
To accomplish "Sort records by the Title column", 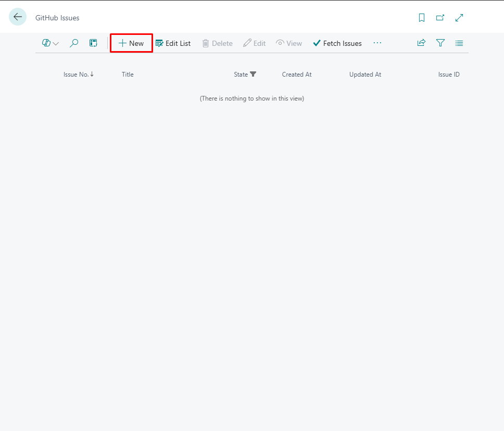I will click(x=128, y=75).
